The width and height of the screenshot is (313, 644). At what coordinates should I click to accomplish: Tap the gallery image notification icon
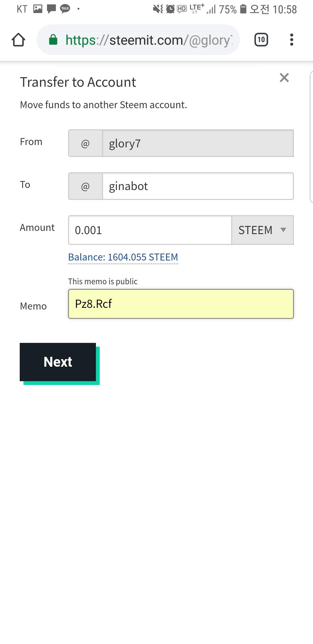coord(38,9)
